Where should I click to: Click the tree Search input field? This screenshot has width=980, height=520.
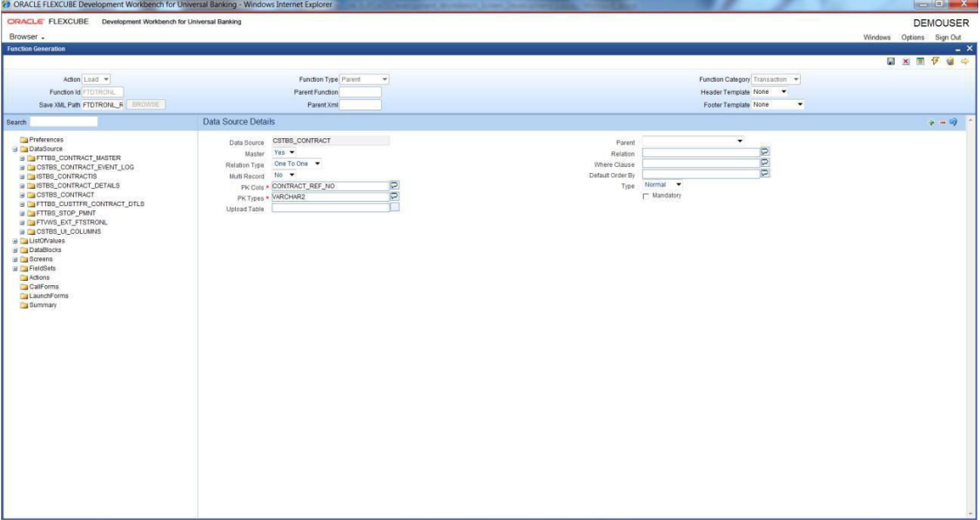point(64,122)
